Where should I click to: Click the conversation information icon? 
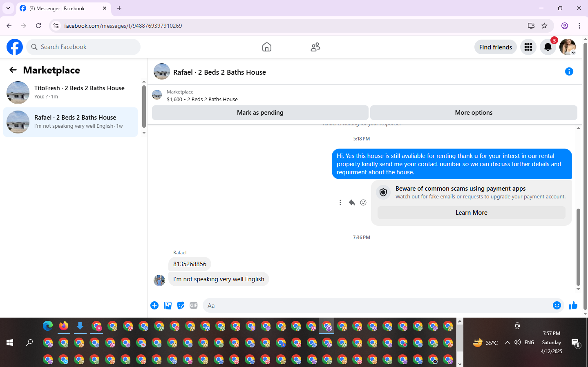click(x=569, y=72)
